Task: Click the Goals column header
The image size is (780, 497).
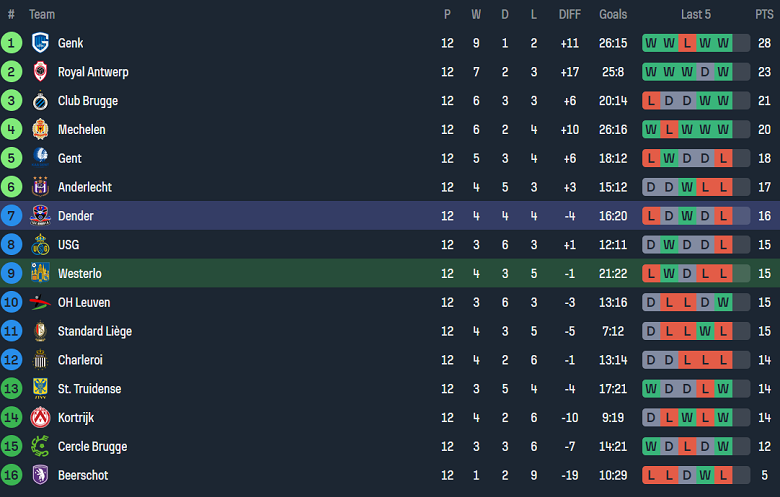Action: pos(613,15)
